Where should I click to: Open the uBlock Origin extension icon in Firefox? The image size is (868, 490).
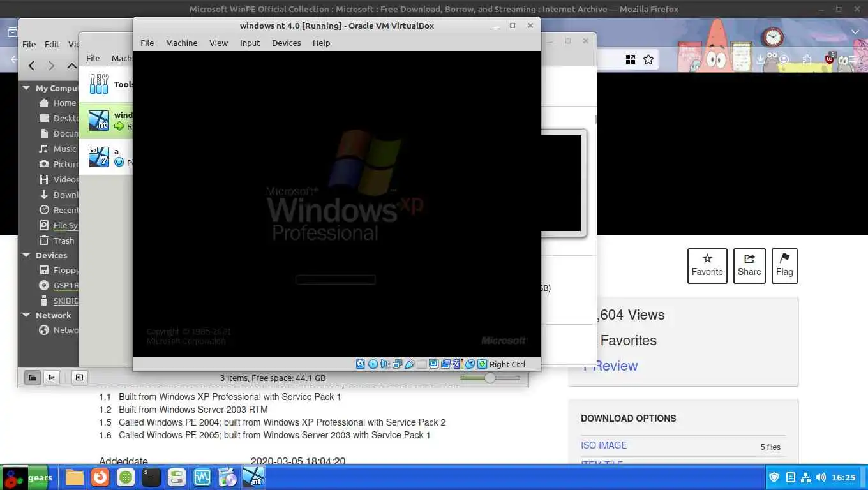tap(830, 59)
